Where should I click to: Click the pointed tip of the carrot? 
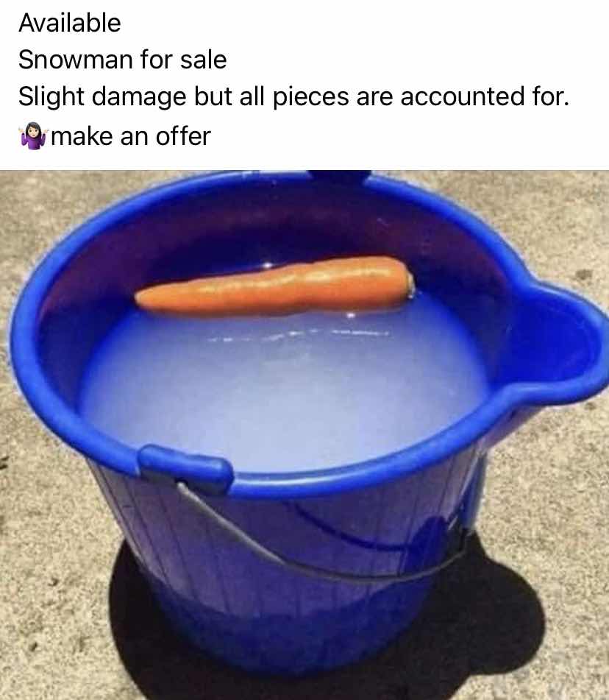[143, 298]
